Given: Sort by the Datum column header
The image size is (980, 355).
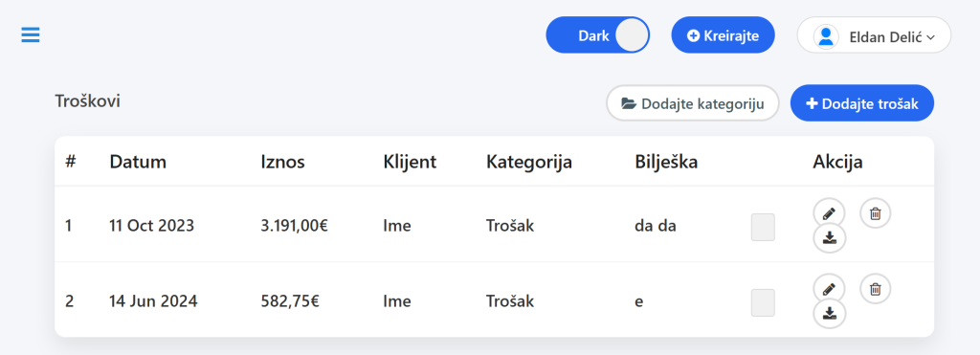Looking at the screenshot, I should [138, 162].
